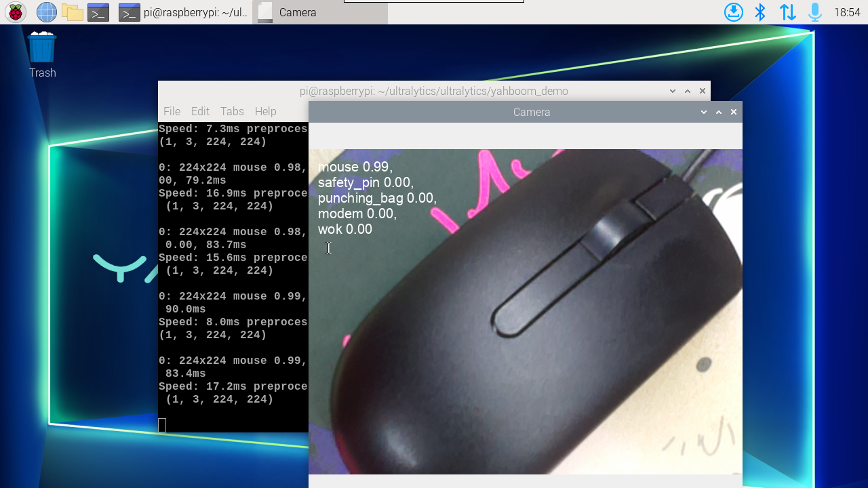Maximize the Camera window
The height and width of the screenshot is (488, 868).
719,112
